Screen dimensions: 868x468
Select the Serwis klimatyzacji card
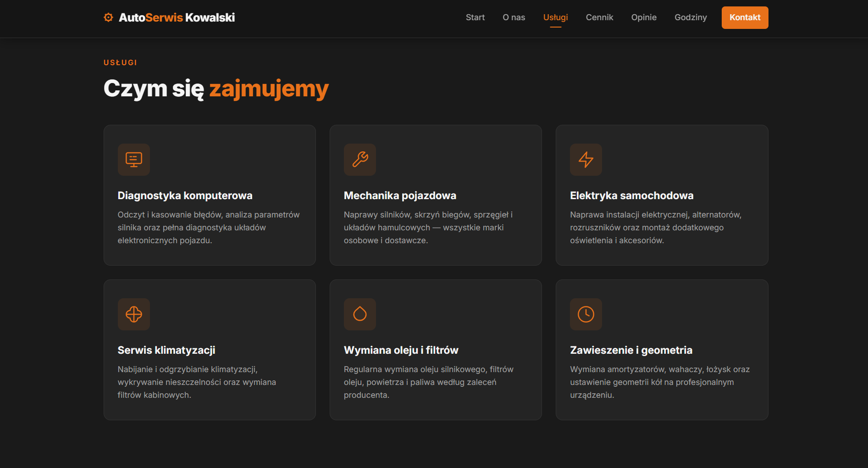tap(210, 350)
